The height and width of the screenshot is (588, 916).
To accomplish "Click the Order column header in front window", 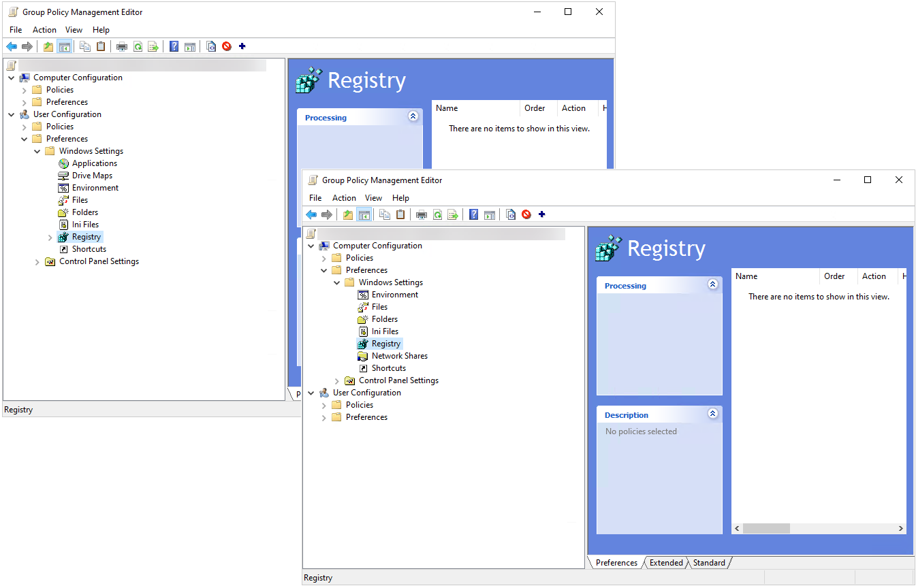I will click(x=834, y=276).
